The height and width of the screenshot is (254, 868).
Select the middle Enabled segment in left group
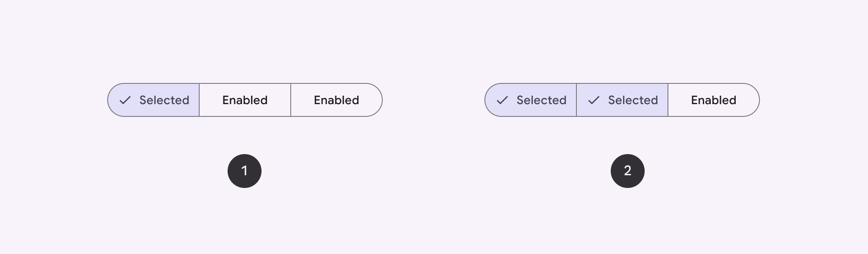coord(245,100)
